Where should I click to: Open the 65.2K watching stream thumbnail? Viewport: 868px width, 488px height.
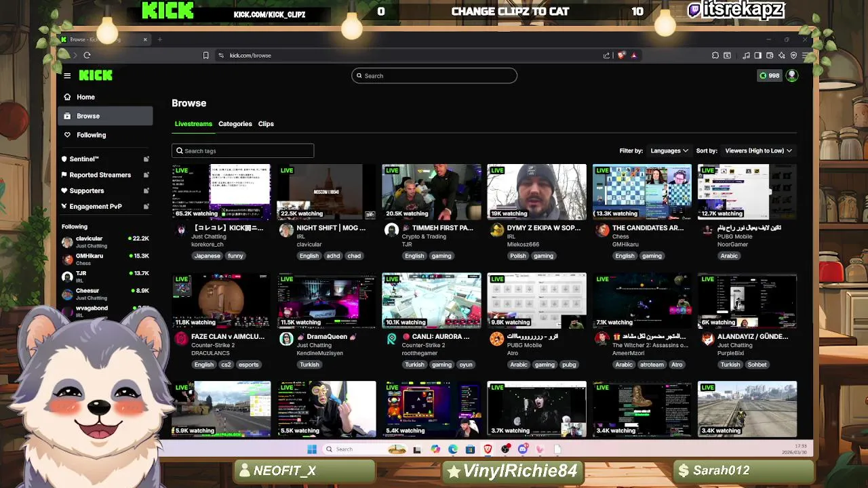221,192
